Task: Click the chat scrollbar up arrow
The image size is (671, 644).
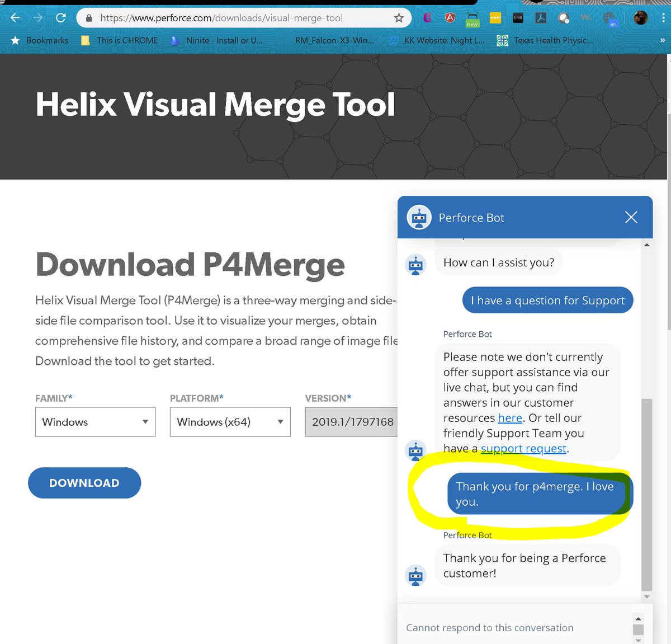Action: [x=647, y=245]
